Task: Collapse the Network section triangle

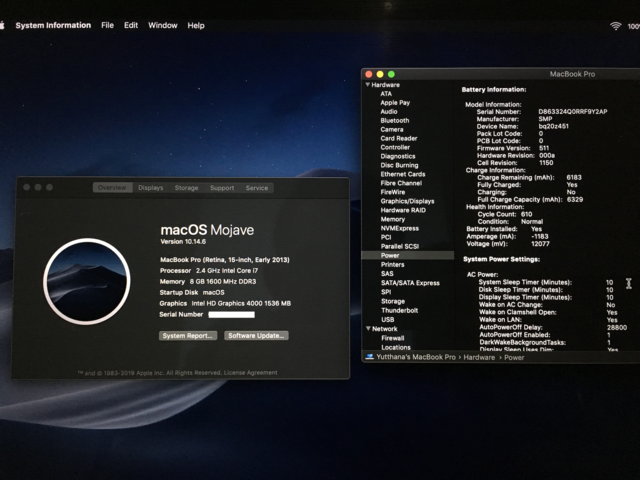Action: click(x=368, y=328)
